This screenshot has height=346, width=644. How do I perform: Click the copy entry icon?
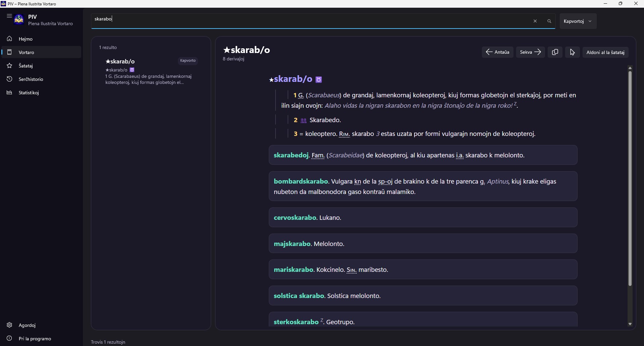(555, 52)
